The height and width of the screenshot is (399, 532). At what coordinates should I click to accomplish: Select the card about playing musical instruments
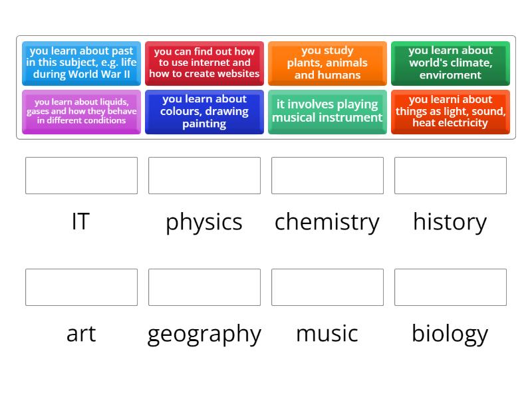click(x=327, y=112)
